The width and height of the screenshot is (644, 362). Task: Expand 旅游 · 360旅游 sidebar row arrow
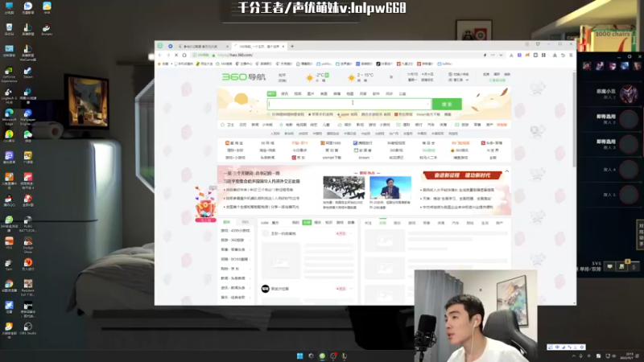point(250,240)
